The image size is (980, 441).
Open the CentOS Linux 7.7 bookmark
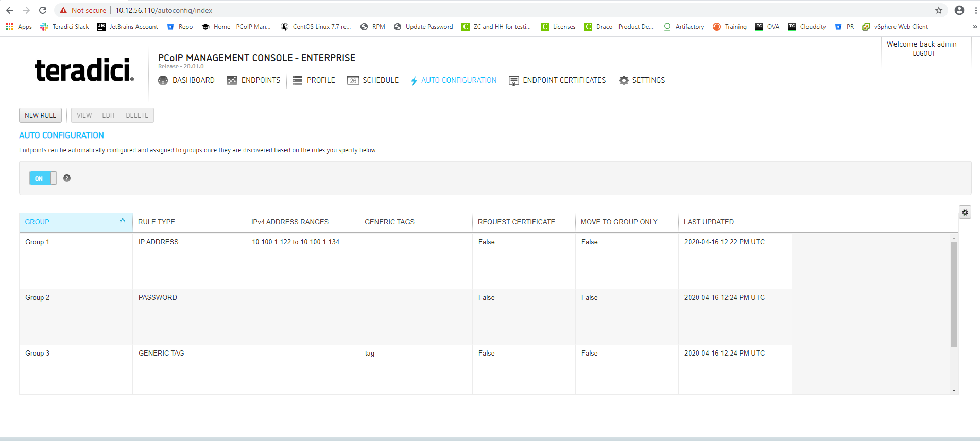pos(316,27)
